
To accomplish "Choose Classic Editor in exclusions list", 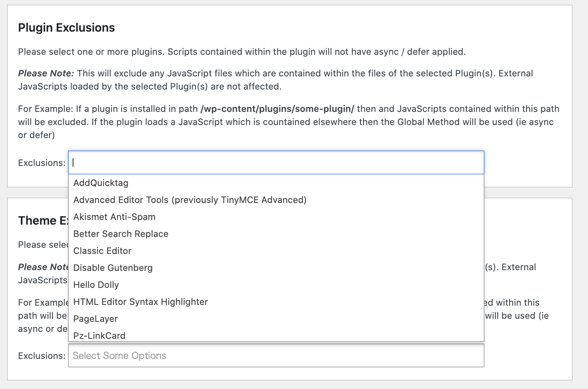I will pos(102,251).
